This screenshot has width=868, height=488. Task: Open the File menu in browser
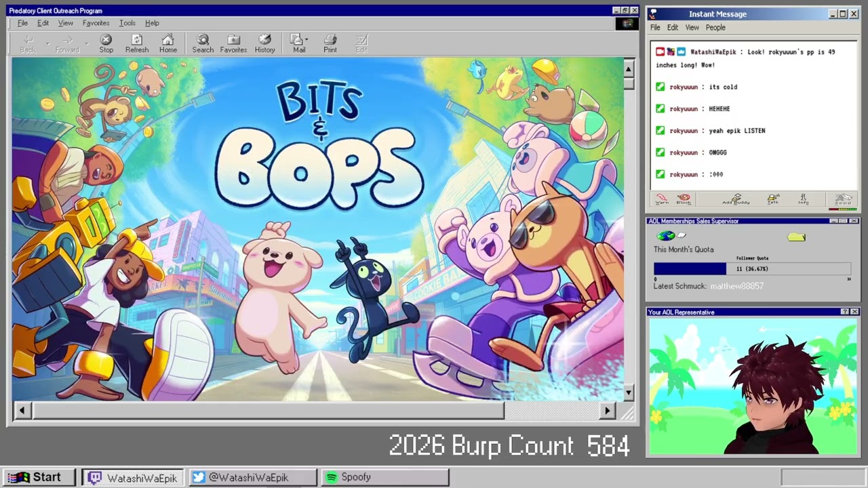(x=22, y=23)
